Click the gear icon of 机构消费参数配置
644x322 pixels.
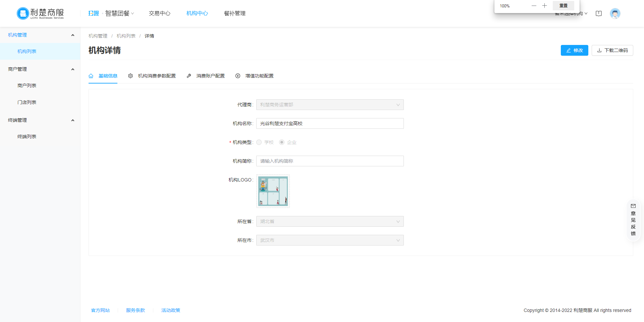point(130,76)
